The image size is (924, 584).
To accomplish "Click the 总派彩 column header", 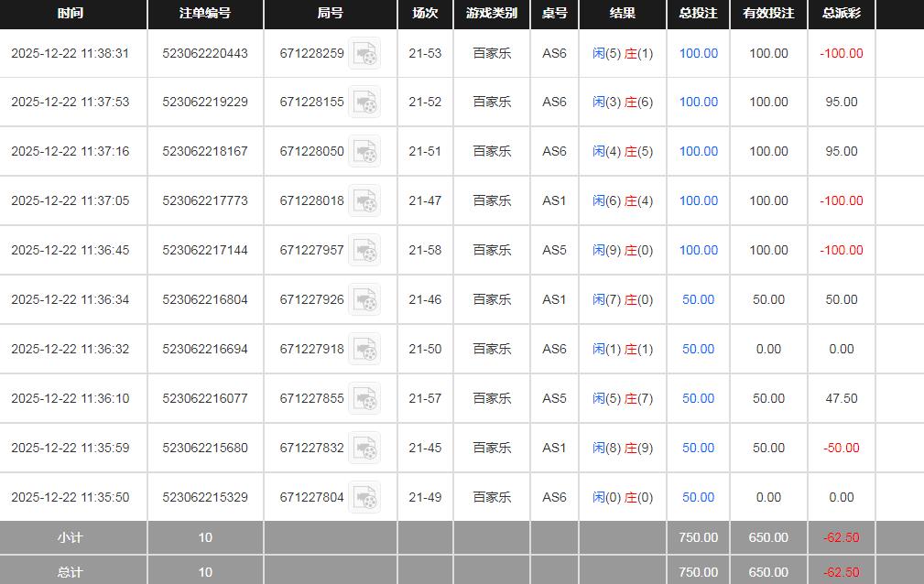I will 841,14.
